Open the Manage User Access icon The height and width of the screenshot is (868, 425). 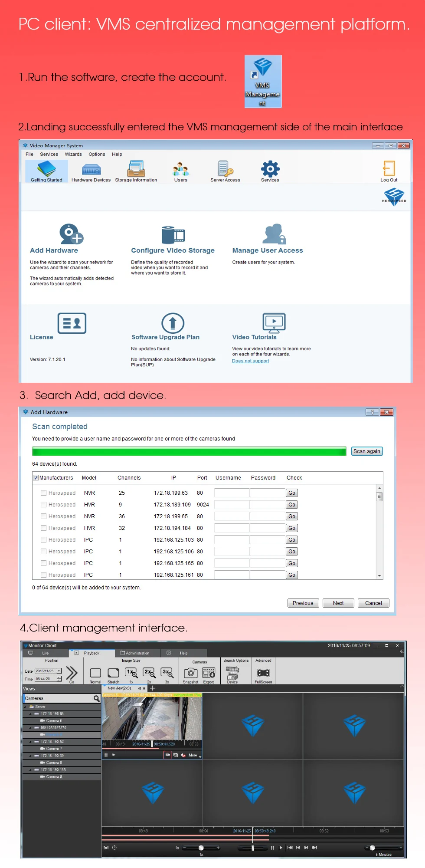(x=274, y=234)
